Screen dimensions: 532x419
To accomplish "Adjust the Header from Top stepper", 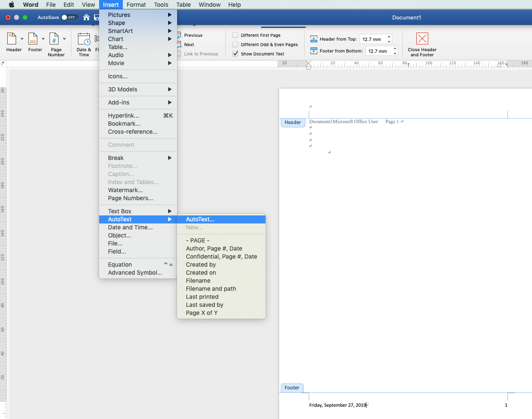I will tap(389, 39).
